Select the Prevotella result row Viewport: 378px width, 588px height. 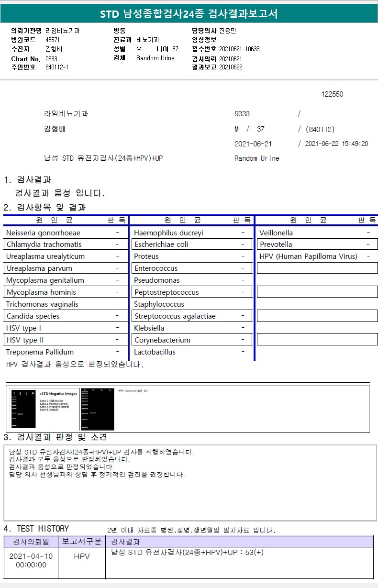point(317,244)
